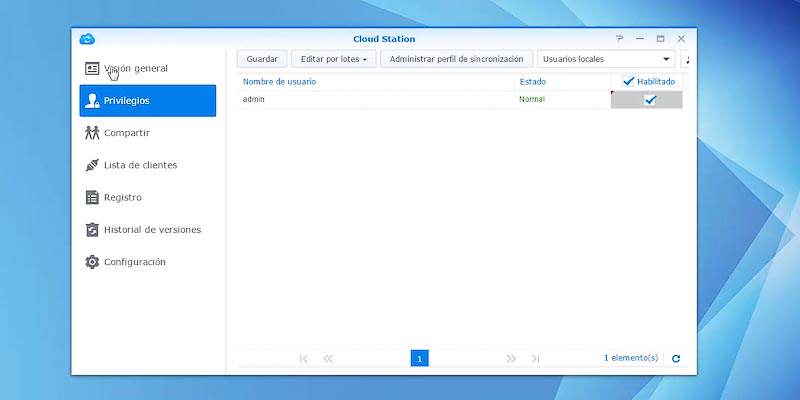Go to the previous page icon

pyautogui.click(x=328, y=359)
